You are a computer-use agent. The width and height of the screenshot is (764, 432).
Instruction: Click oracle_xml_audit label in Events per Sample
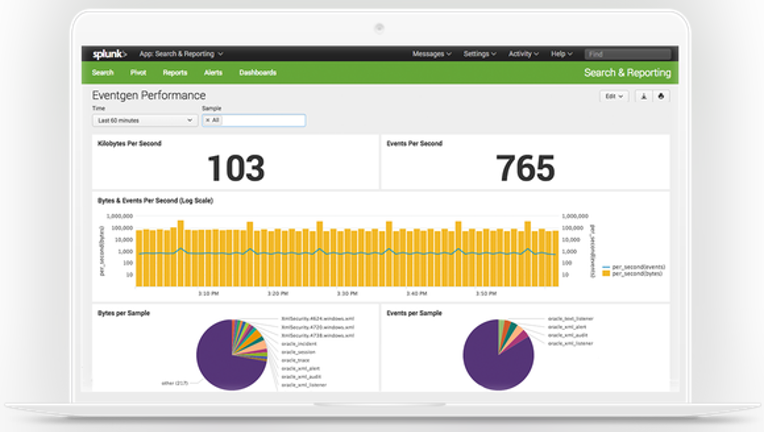(x=568, y=336)
